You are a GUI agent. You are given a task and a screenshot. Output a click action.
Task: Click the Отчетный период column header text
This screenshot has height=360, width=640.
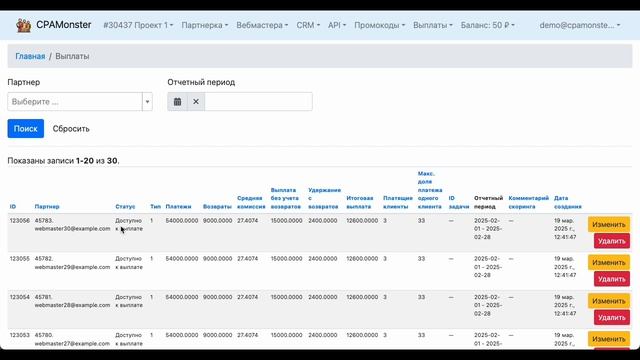pyautogui.click(x=489, y=202)
